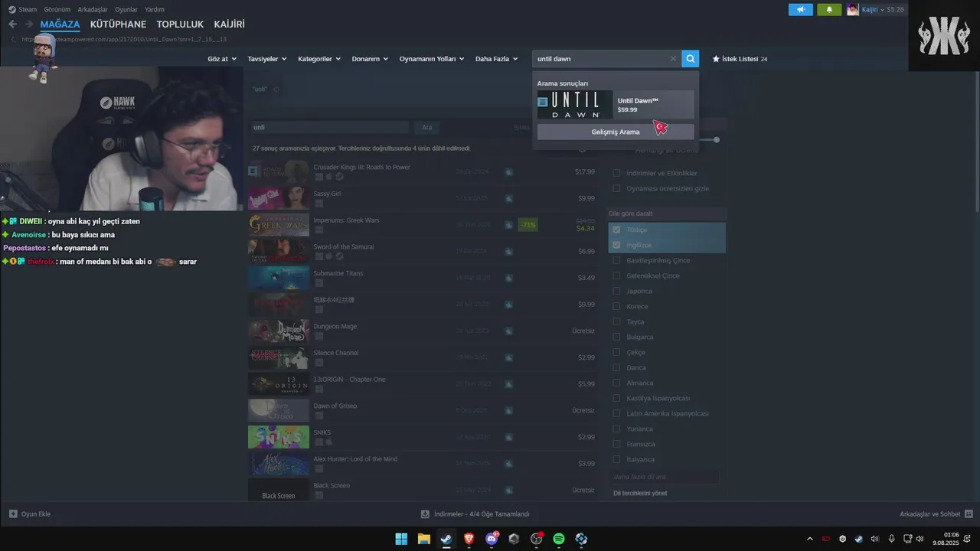This screenshot has width=980, height=551.
Task: Click the İstek Listesi star icon
Action: 716,59
